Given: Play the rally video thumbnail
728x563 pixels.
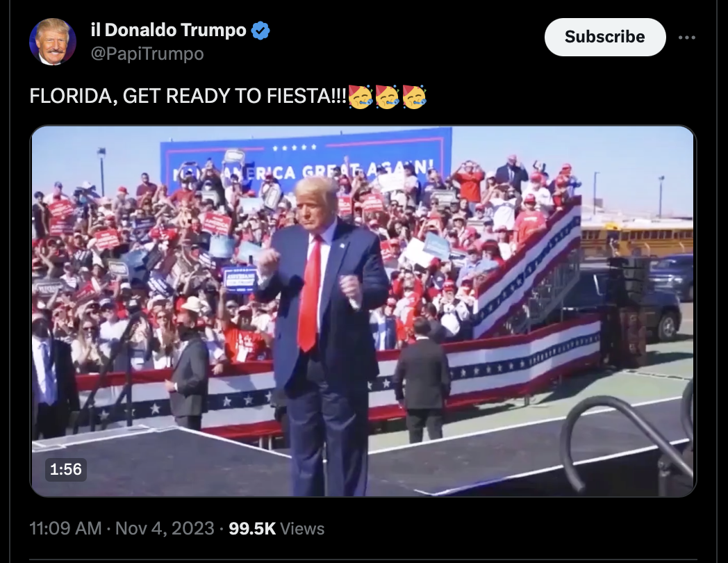Looking at the screenshot, I should tap(363, 311).
